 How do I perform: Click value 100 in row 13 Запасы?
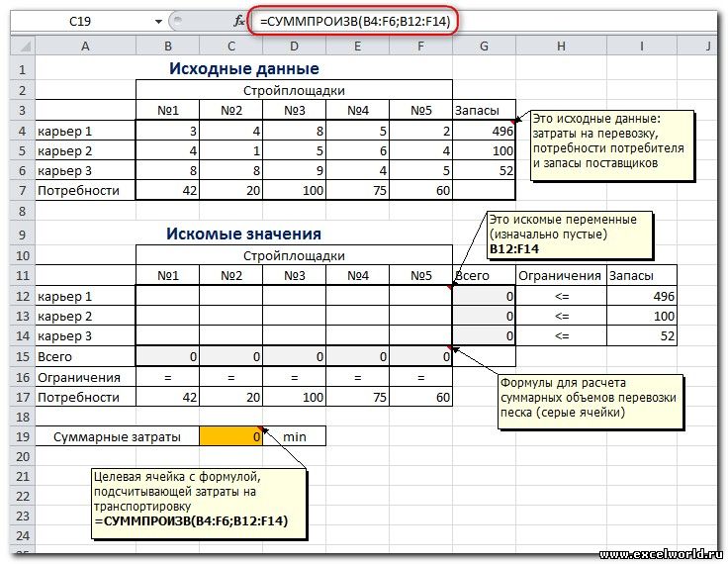pos(642,316)
